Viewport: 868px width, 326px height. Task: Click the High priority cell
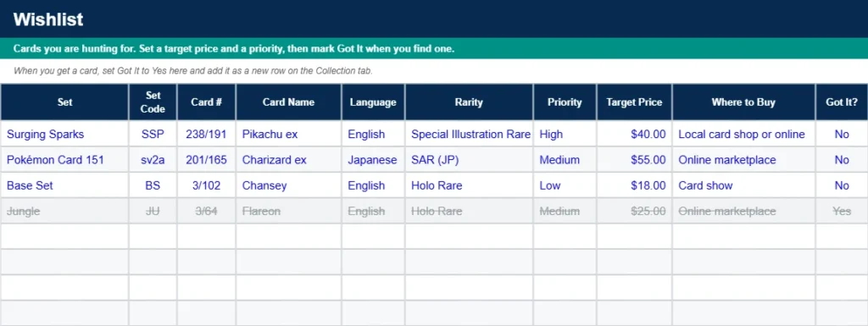pos(565,135)
